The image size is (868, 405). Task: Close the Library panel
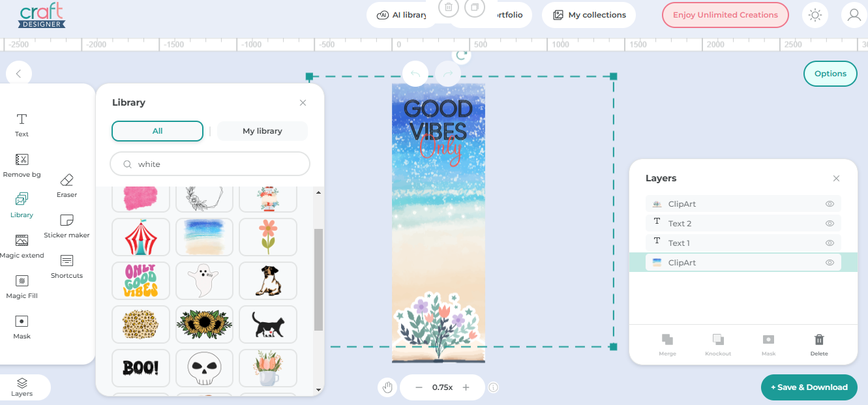303,102
